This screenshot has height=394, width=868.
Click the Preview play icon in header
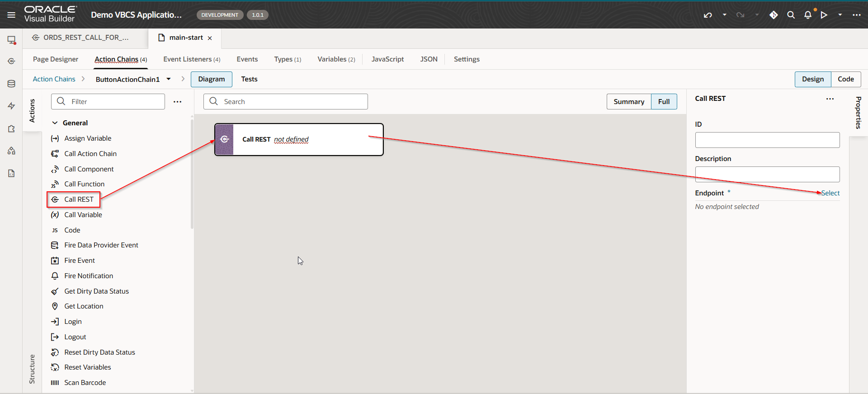click(x=824, y=15)
